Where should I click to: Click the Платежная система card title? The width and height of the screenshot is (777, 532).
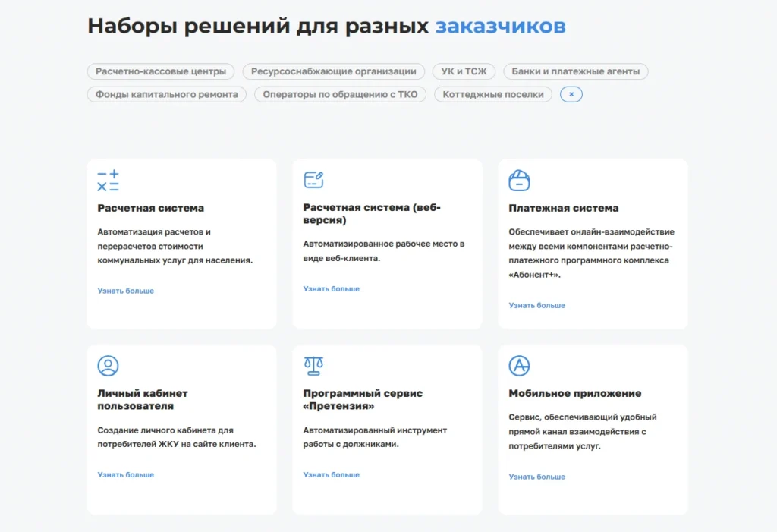point(564,208)
